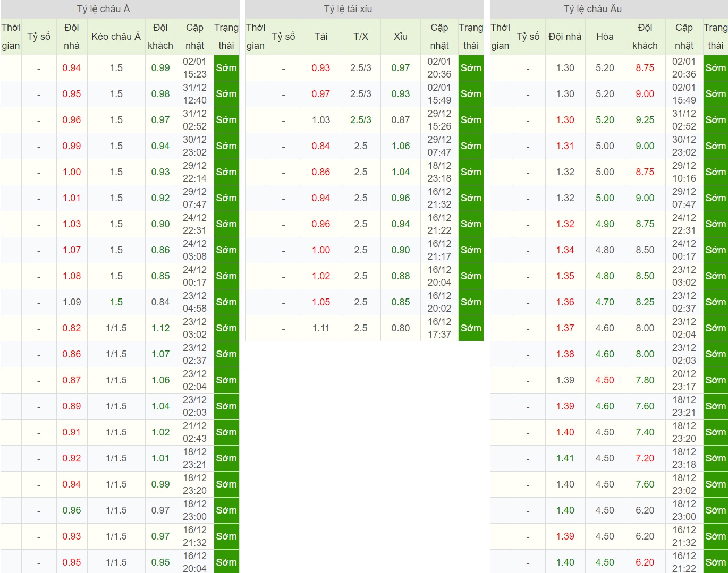Select 29/12 22:14 update time in Asian table
Viewport: 728px width, 573px height.
click(x=194, y=172)
